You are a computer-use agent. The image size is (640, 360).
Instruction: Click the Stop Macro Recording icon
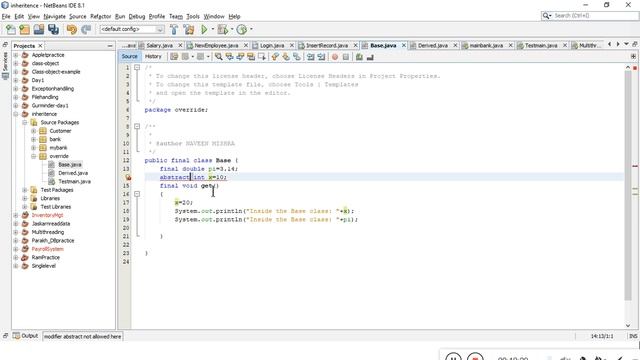click(x=346, y=57)
